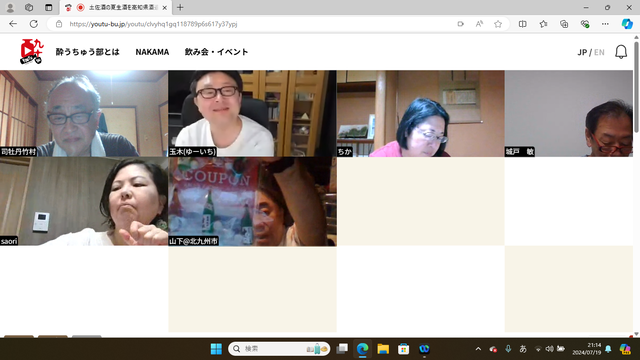Select the active browser tab title
Screen dimensions: 640x360
pyautogui.click(x=122, y=8)
